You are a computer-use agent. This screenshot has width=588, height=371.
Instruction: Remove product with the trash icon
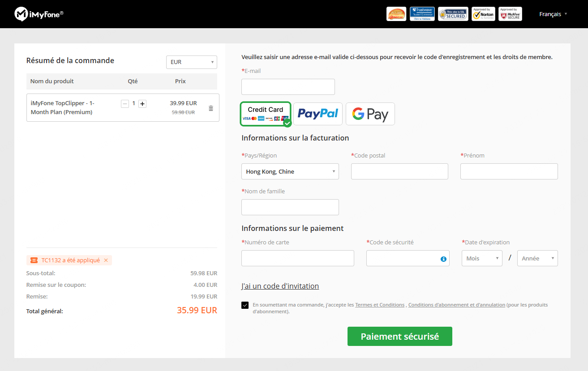[x=211, y=108]
